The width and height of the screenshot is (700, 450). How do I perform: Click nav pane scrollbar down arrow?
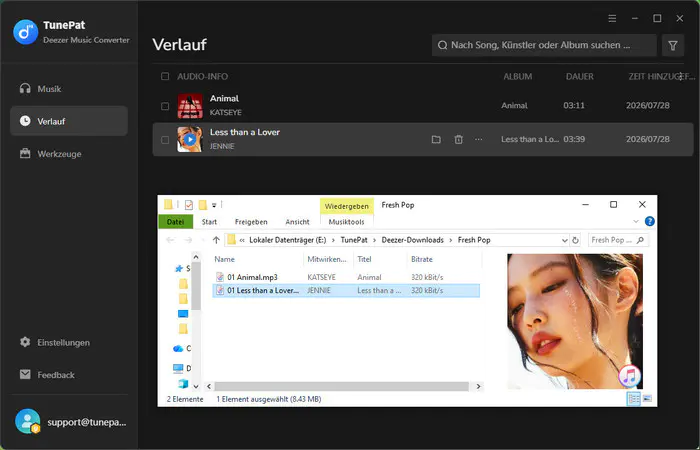(196, 386)
